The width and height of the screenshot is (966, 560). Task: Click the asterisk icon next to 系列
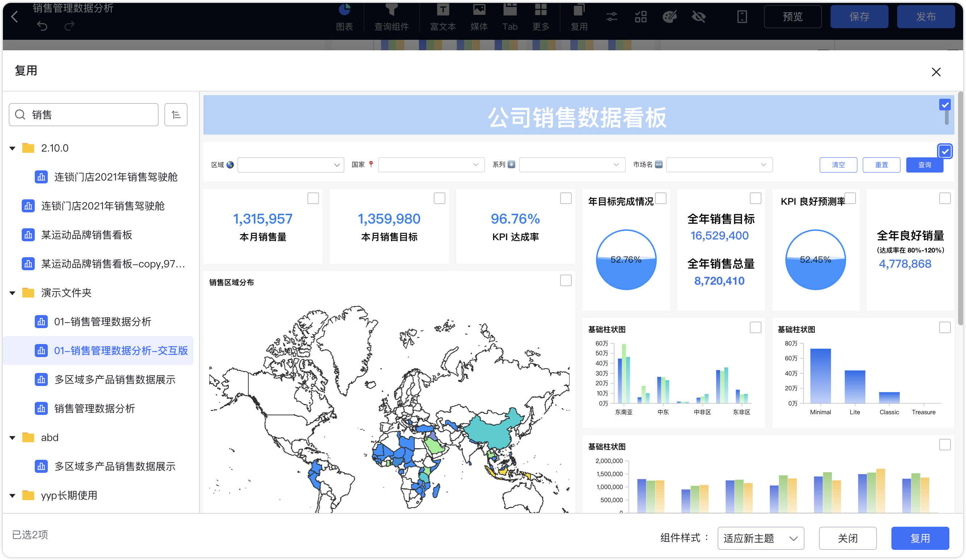[511, 164]
